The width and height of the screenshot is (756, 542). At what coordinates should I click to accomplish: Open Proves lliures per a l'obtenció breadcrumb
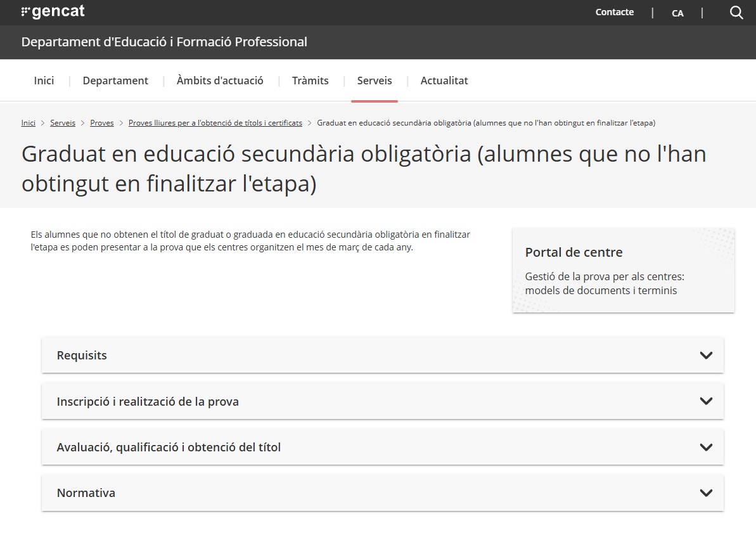click(x=215, y=123)
